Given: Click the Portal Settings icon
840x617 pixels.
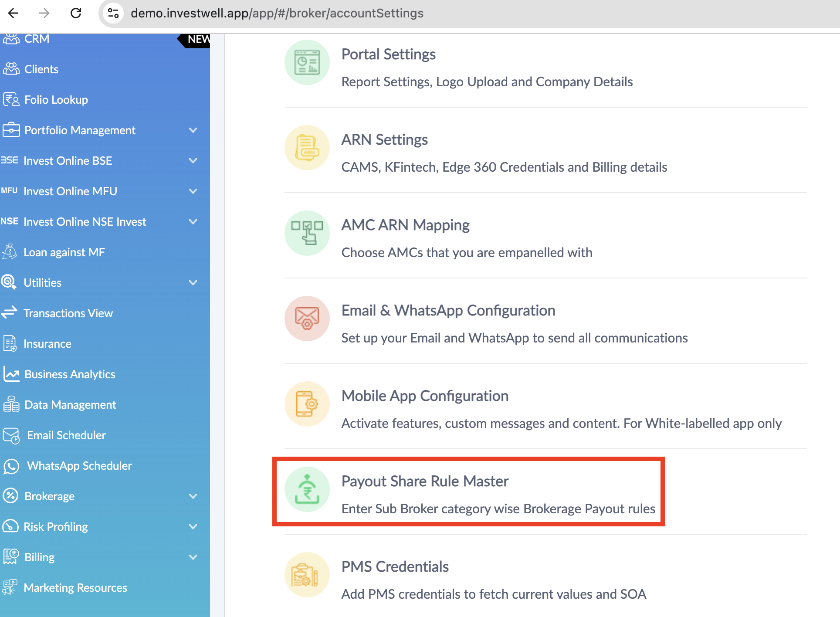Looking at the screenshot, I should [x=307, y=62].
